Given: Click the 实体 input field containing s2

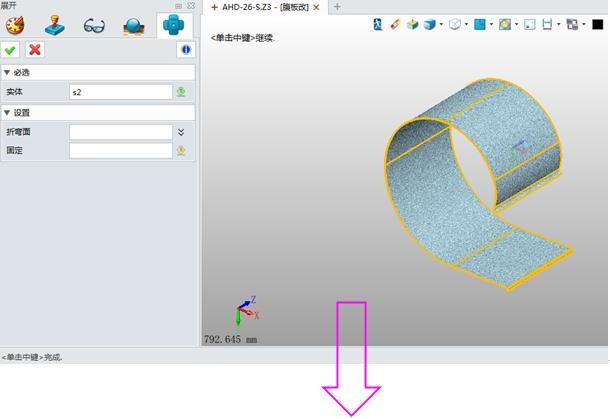Looking at the screenshot, I should tap(120, 92).
